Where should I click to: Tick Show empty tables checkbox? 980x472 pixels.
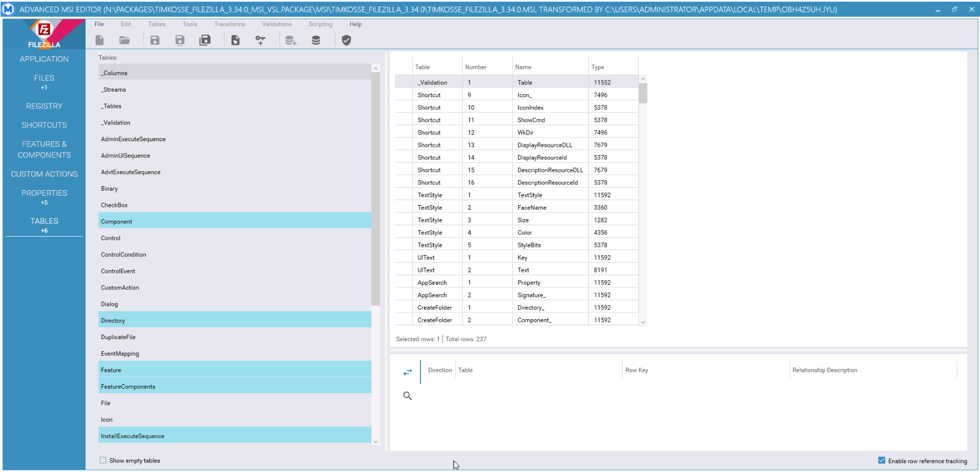tap(103, 460)
